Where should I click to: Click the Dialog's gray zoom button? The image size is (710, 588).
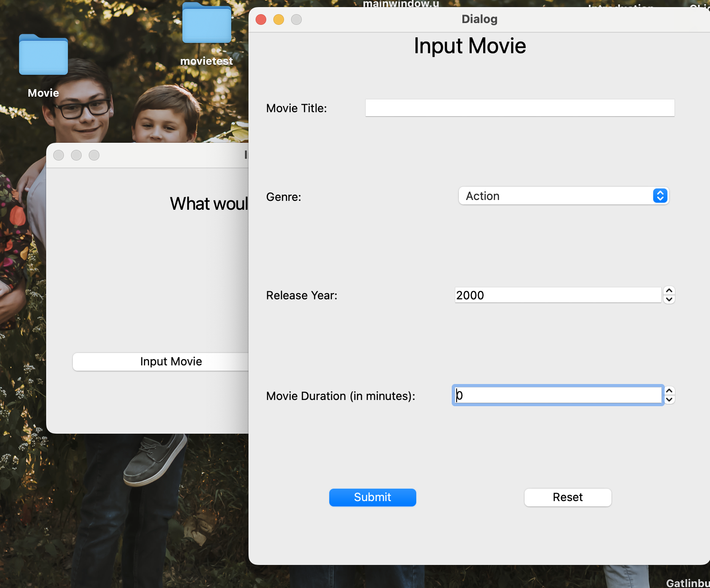pyautogui.click(x=296, y=20)
